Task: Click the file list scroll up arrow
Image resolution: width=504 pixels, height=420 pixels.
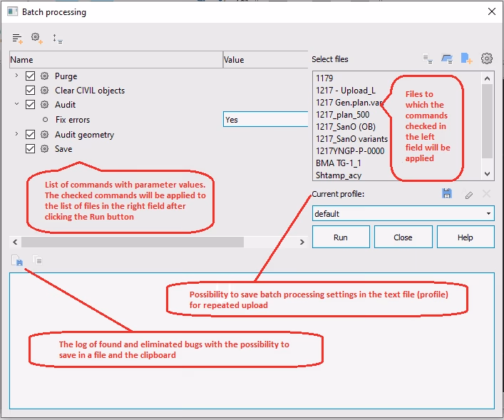Action: click(x=488, y=78)
